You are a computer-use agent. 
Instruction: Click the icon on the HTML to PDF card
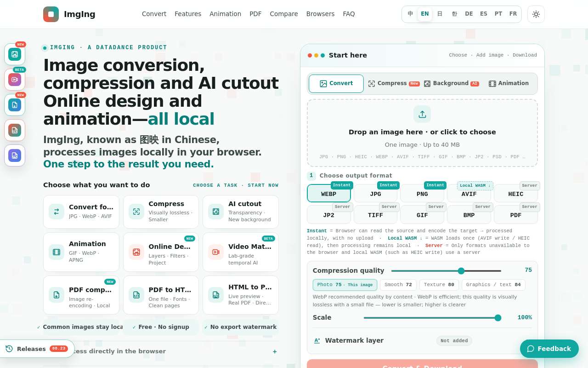click(216, 295)
